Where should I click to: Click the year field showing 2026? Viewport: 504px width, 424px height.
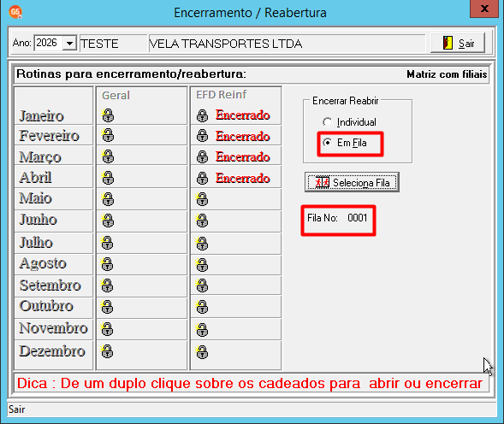tap(49, 43)
